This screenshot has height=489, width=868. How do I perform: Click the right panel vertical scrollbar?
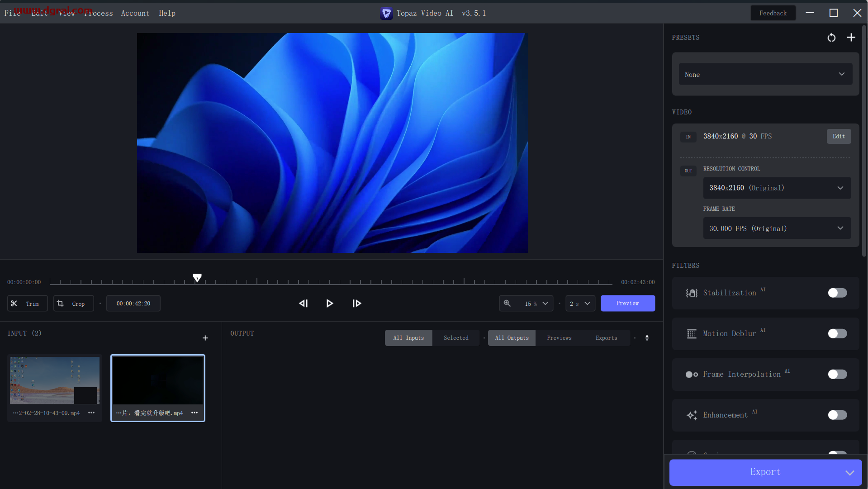coord(864,141)
